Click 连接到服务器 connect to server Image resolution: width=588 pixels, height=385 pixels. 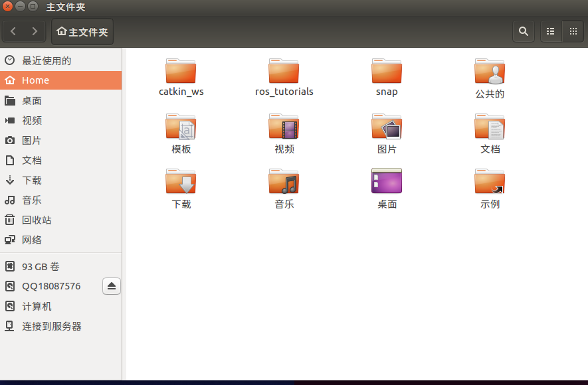[60, 326]
